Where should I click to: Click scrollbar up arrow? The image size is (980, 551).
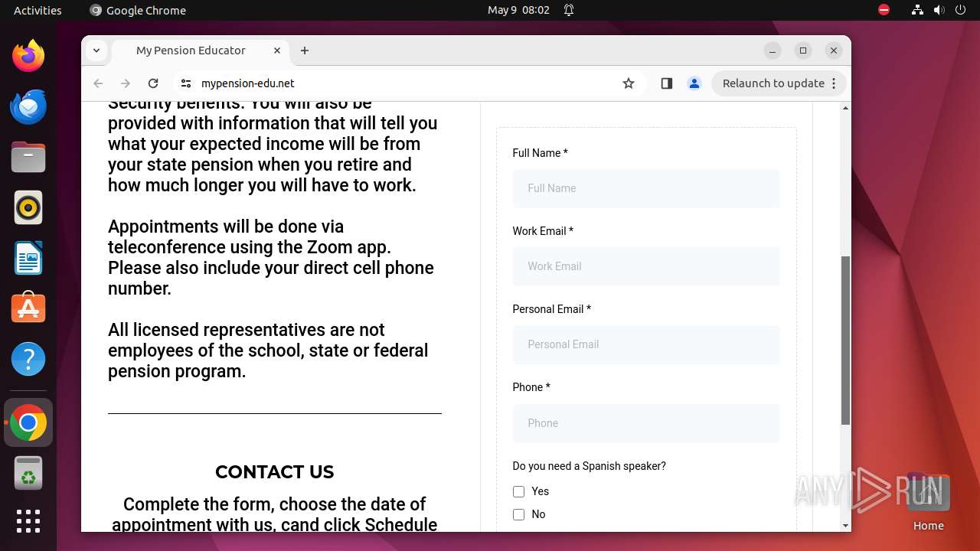[x=845, y=108]
